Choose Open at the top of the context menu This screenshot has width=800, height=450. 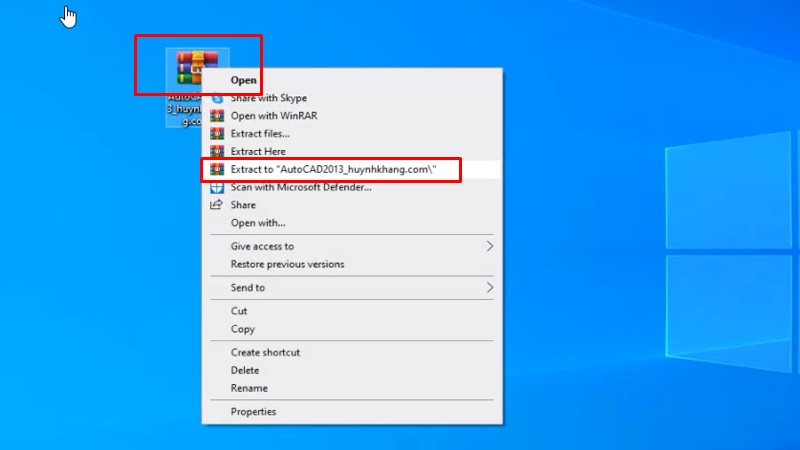(x=244, y=80)
